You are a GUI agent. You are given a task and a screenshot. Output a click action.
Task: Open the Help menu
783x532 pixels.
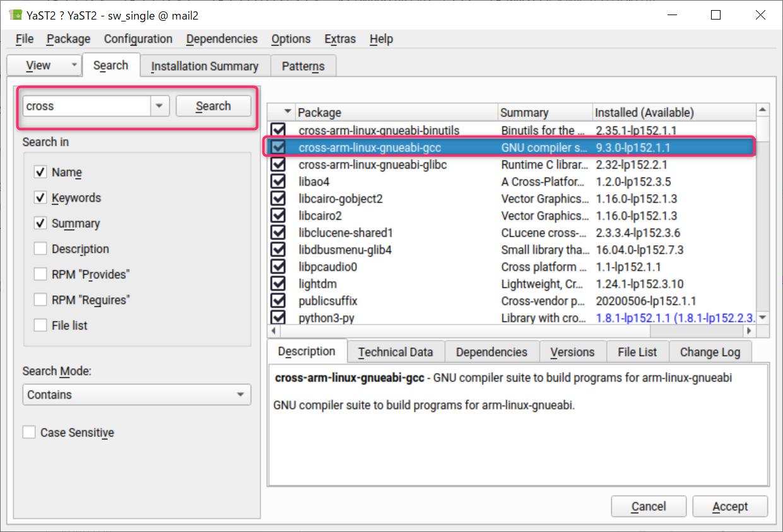click(x=381, y=39)
